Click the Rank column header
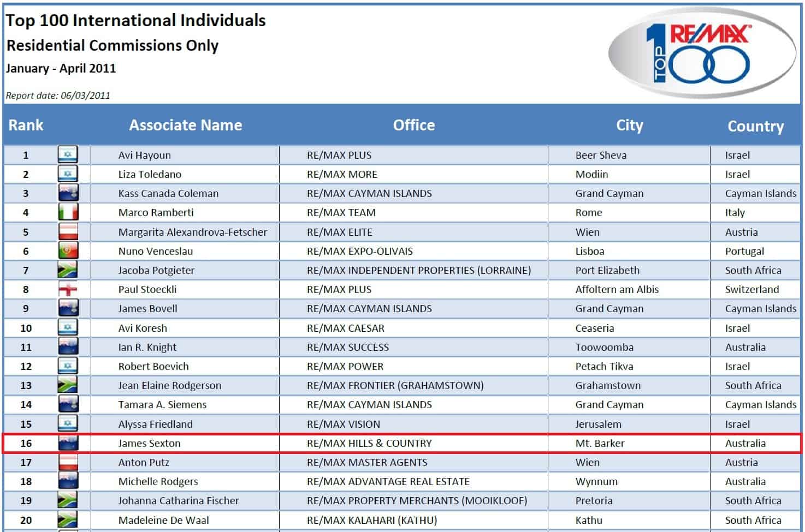This screenshot has height=532, width=805. [26, 125]
